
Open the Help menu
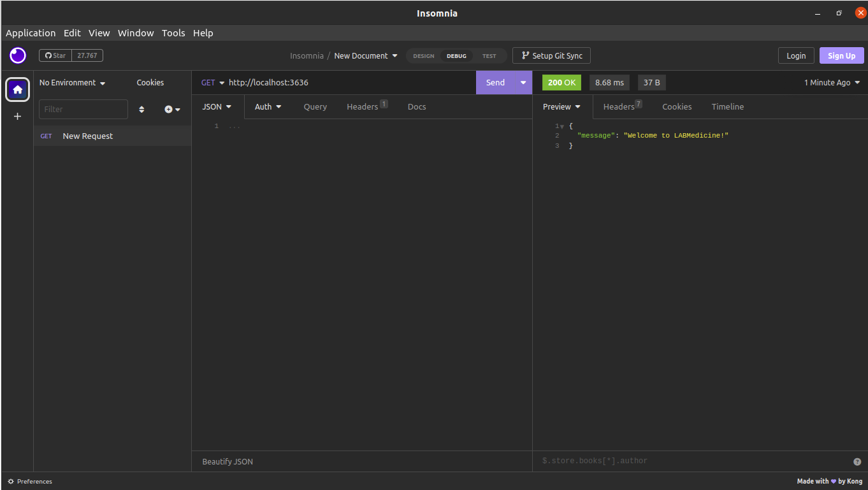click(203, 33)
